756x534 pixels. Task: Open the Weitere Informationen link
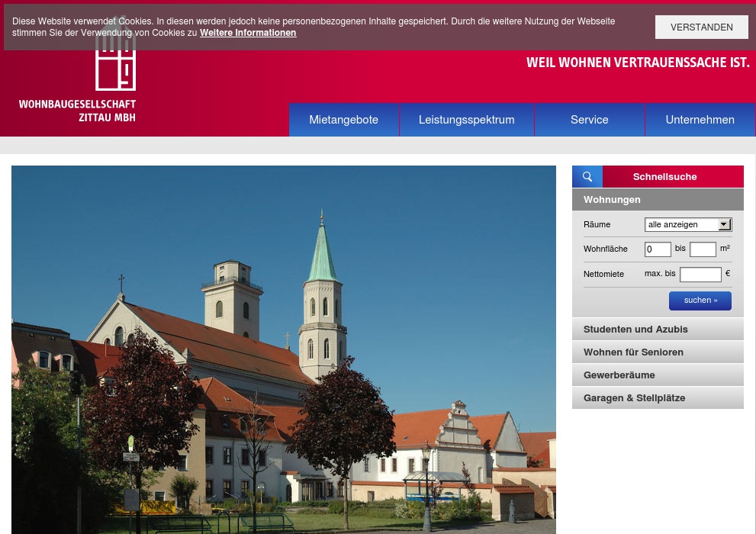pos(247,33)
